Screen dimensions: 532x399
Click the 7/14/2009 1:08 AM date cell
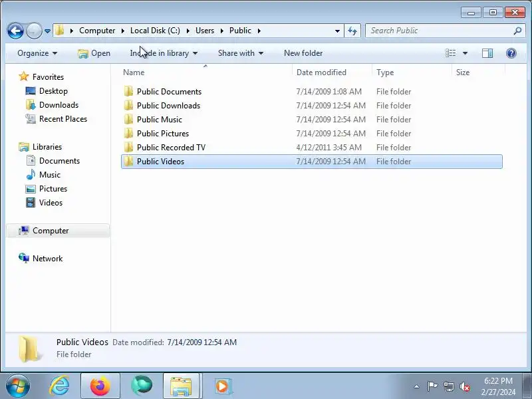(329, 92)
